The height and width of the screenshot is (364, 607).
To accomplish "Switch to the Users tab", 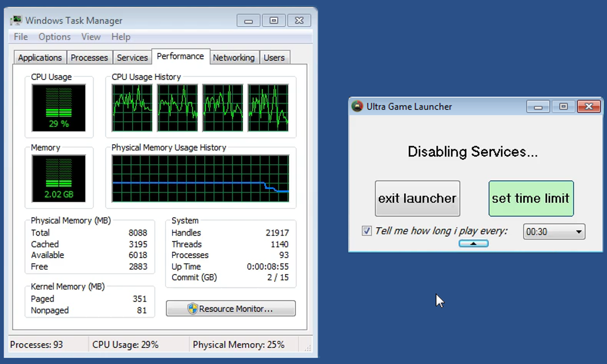I will (274, 58).
